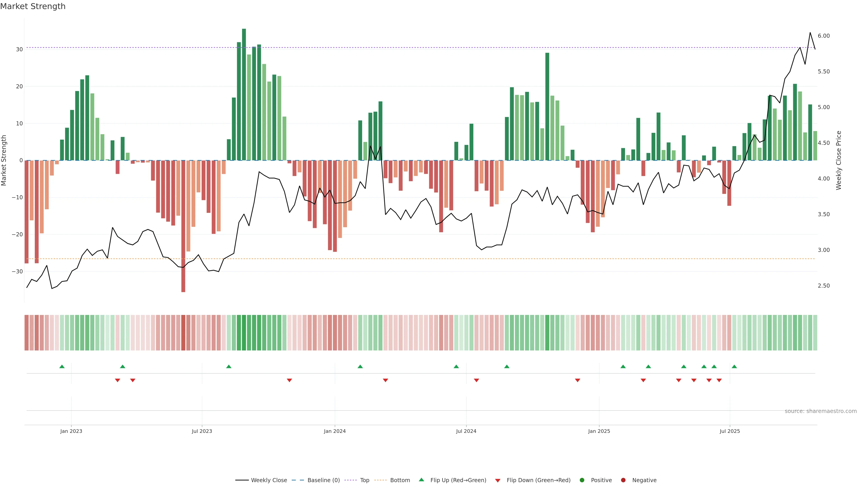Image resolution: width=868 pixels, height=488 pixels.
Task: Click the darkest green heat strip cell
Action: [244, 333]
